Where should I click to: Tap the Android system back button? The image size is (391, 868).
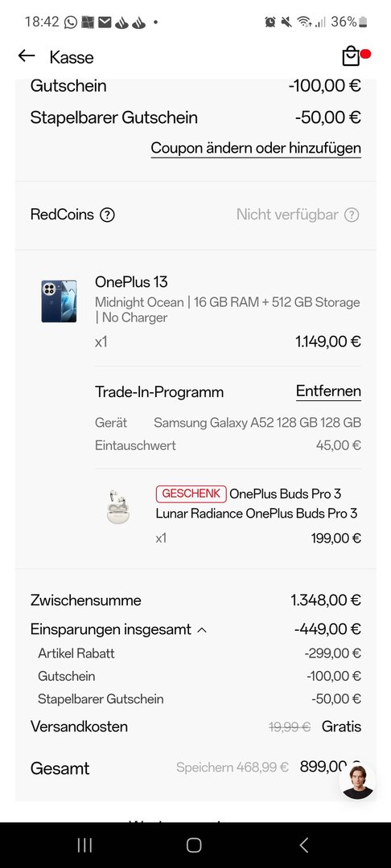click(x=303, y=845)
